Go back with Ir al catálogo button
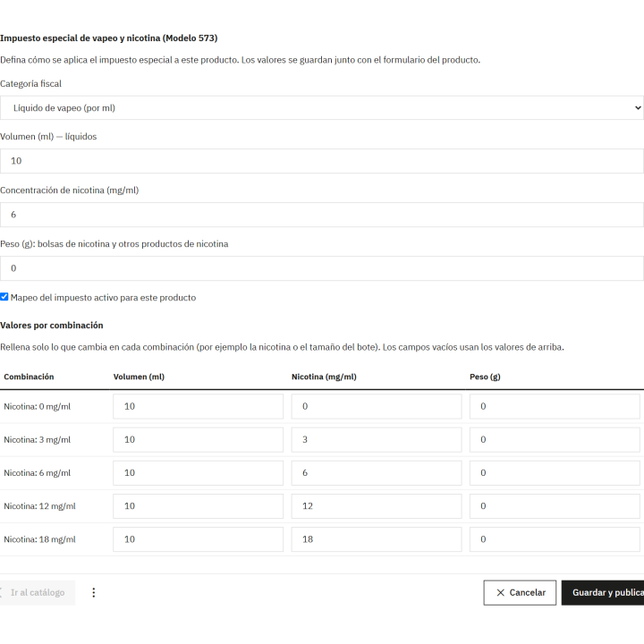The width and height of the screenshot is (644, 644). click(38, 592)
